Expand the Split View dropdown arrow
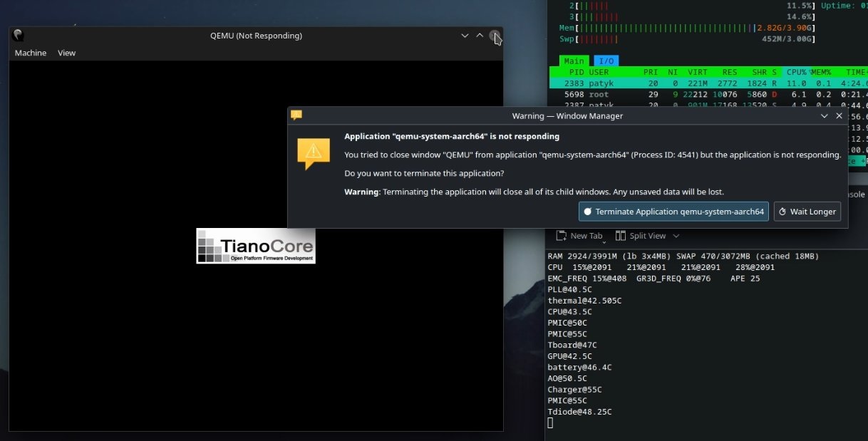This screenshot has width=868, height=441. 676,236
